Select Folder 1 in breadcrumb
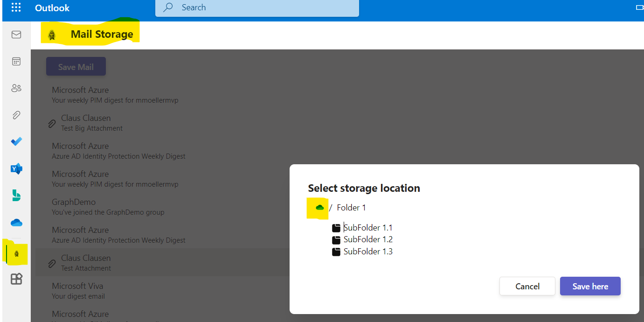 [x=352, y=208]
